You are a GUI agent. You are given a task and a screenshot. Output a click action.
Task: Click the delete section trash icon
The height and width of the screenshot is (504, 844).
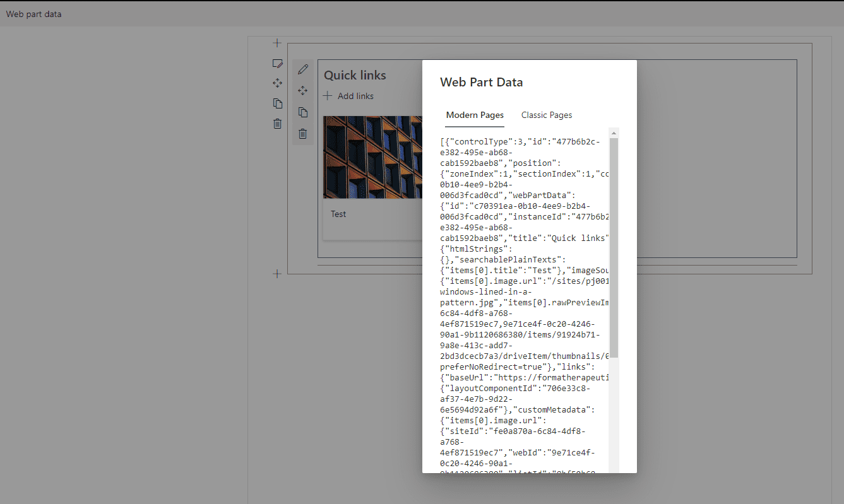tap(277, 124)
